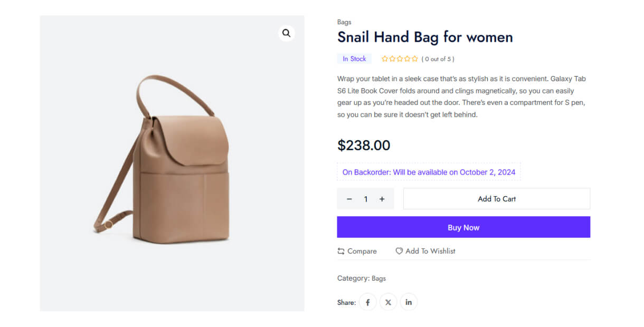Share product on X (Twitter)
The width and height of the screenshot is (644, 327).
pyautogui.click(x=388, y=302)
